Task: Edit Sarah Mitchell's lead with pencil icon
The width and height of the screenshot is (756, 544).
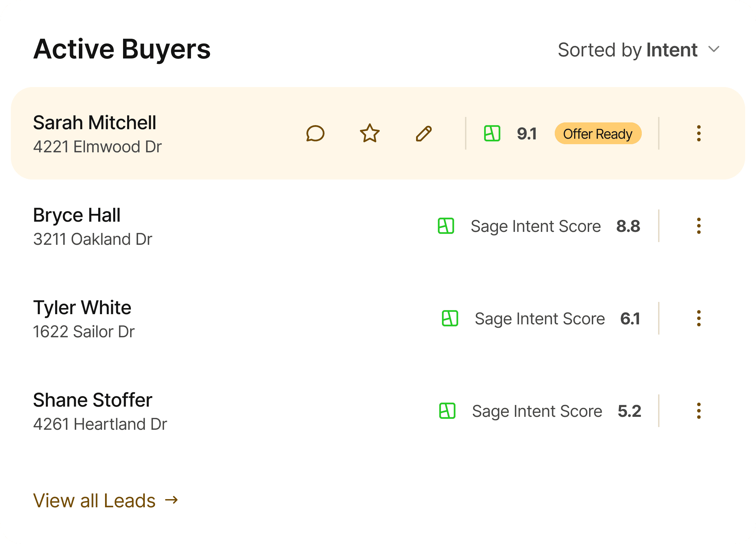Action: (424, 133)
